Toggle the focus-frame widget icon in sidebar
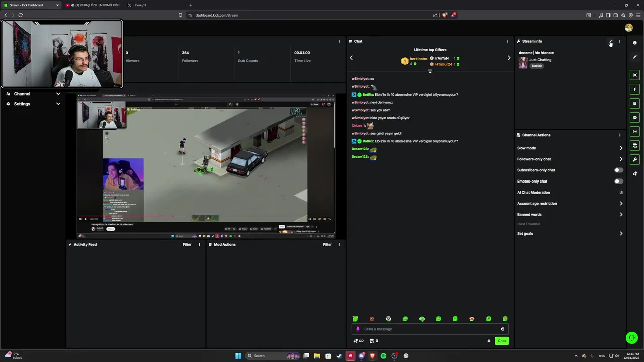The image size is (644, 362). click(x=635, y=75)
